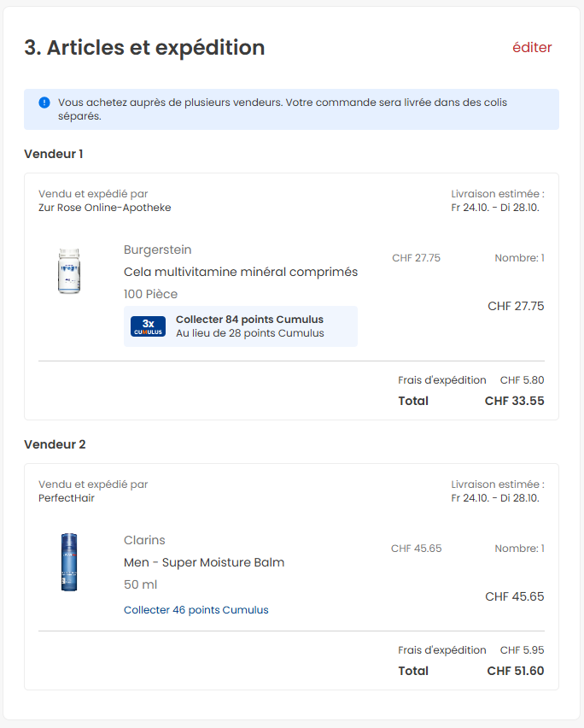Click the multiple sellers info banner text
Viewport: 584px width, 728px height.
coord(282,109)
